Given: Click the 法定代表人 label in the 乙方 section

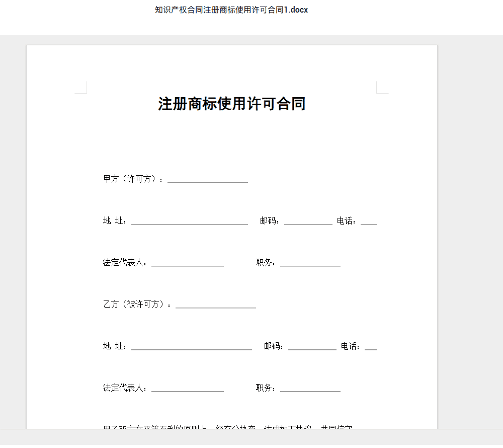Looking at the screenshot, I should [125, 388].
